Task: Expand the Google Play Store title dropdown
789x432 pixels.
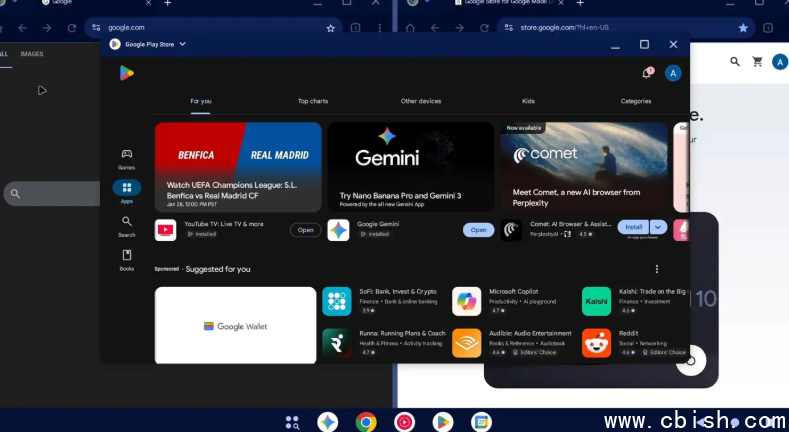Action: (x=183, y=44)
